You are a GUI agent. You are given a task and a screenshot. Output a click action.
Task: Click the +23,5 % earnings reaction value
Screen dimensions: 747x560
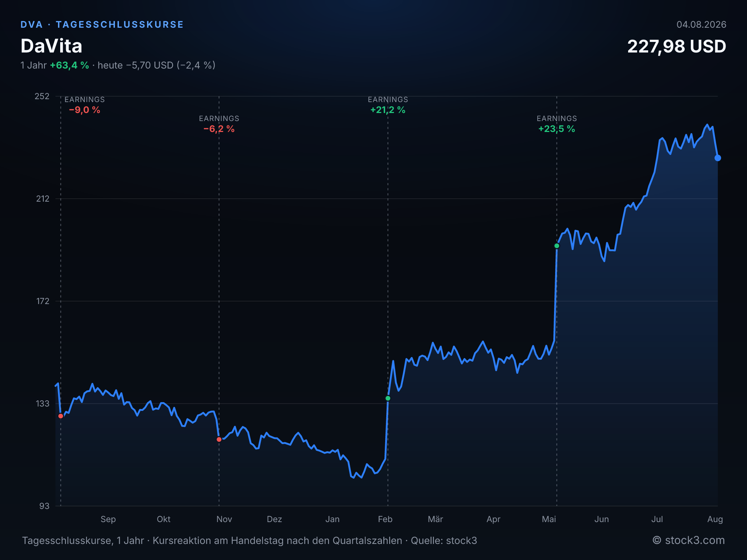pos(557,129)
